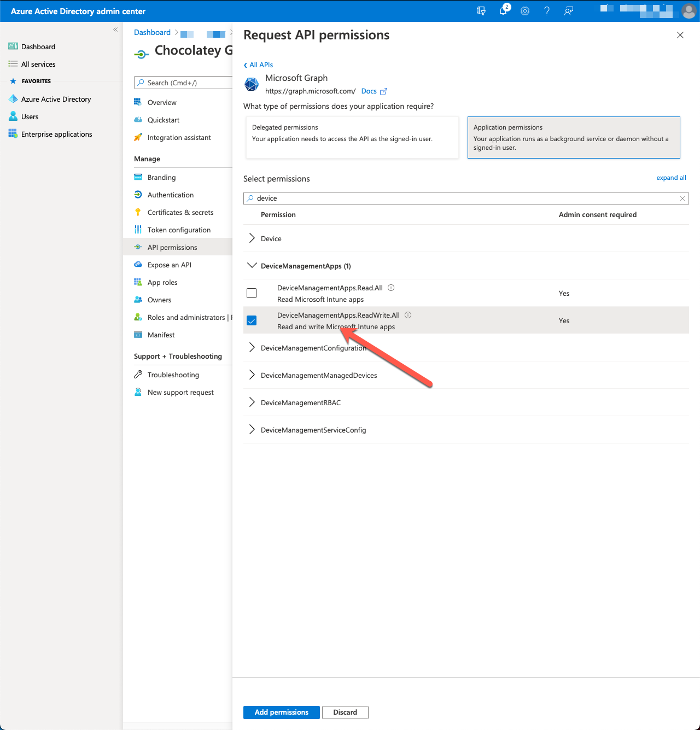The image size is (700, 730).
Task: Click the App roles icon
Action: (138, 282)
